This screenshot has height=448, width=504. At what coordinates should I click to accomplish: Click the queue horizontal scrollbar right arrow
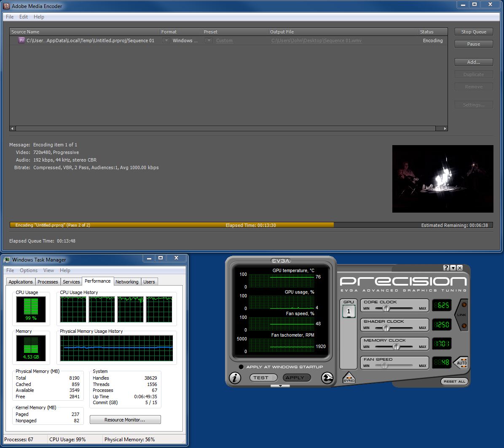pos(445,128)
